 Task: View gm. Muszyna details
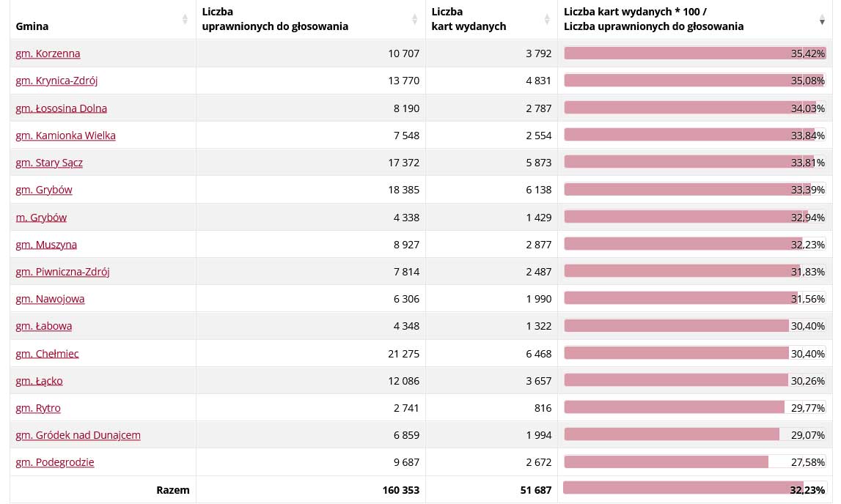pos(46,245)
